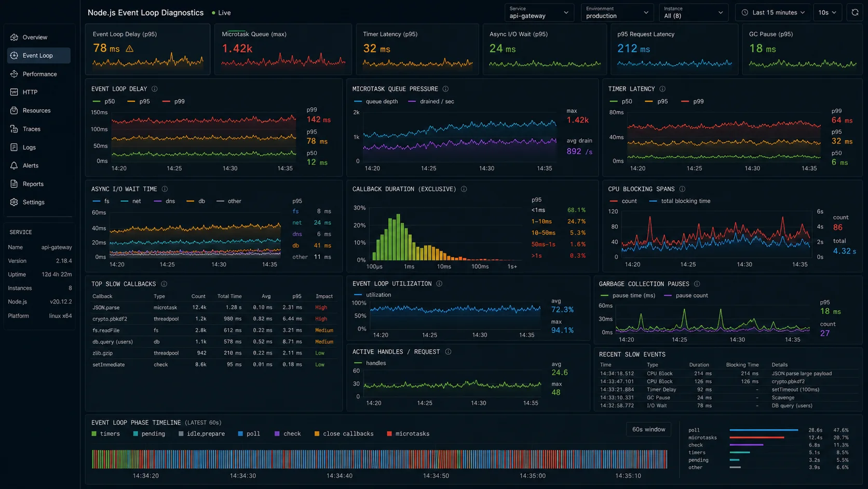868x489 pixels.
Task: Click the event loop phase timeline bar
Action: pyautogui.click(x=379, y=459)
